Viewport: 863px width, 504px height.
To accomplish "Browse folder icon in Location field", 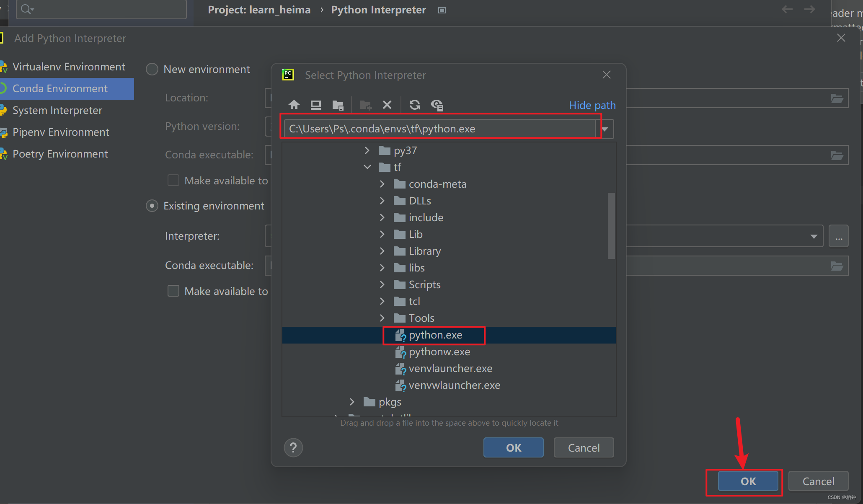I will (837, 98).
